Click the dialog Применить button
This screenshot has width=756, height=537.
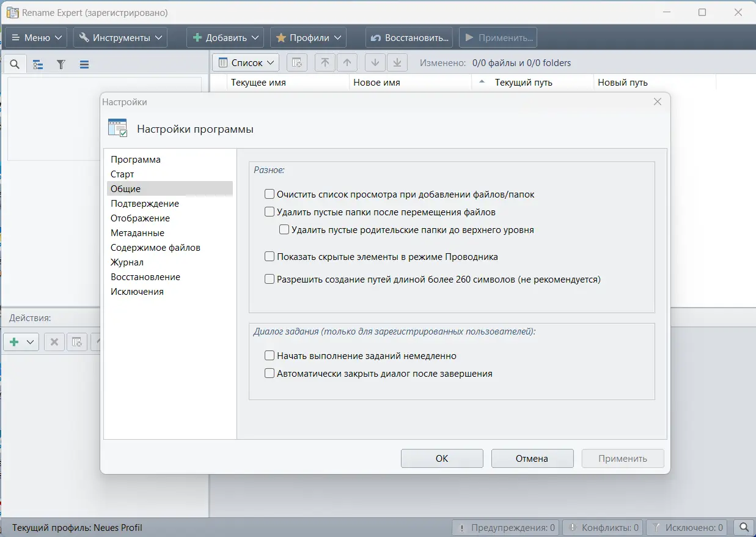623,459
